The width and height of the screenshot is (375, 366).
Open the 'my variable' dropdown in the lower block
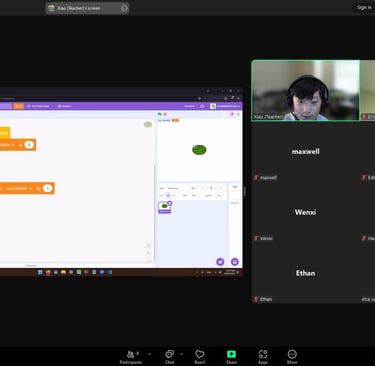click(x=19, y=188)
